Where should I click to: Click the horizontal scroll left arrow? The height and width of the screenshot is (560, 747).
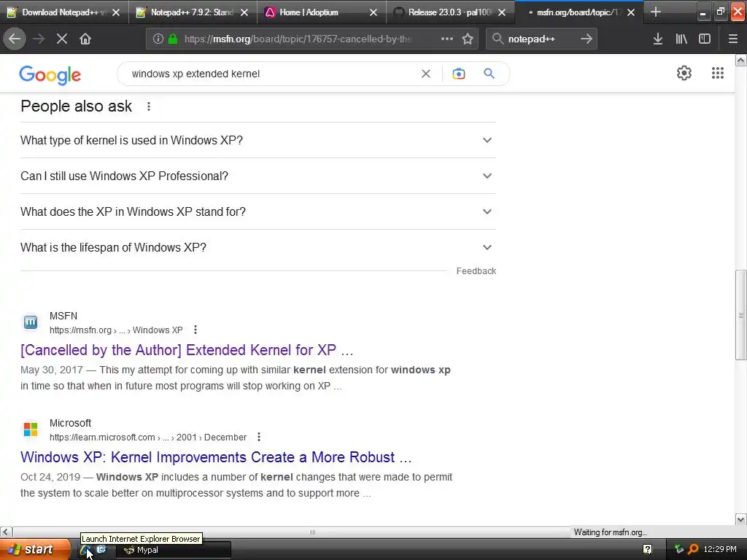[x=6, y=532]
